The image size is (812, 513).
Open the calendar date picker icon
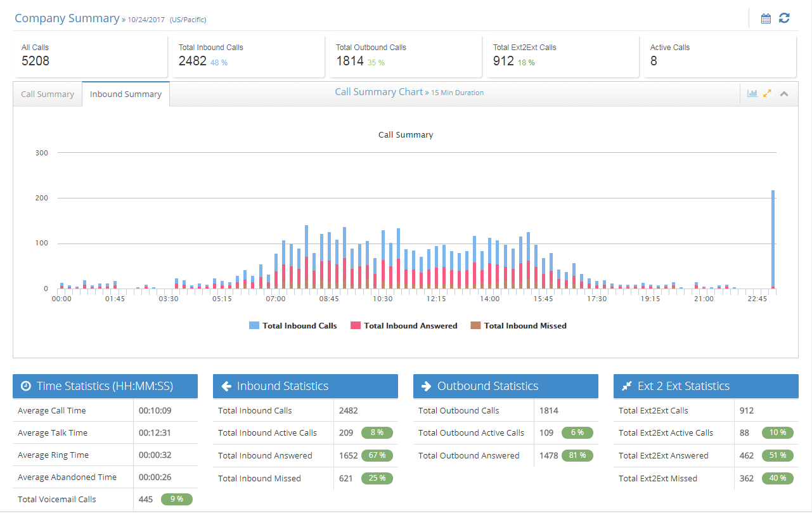pyautogui.click(x=766, y=18)
